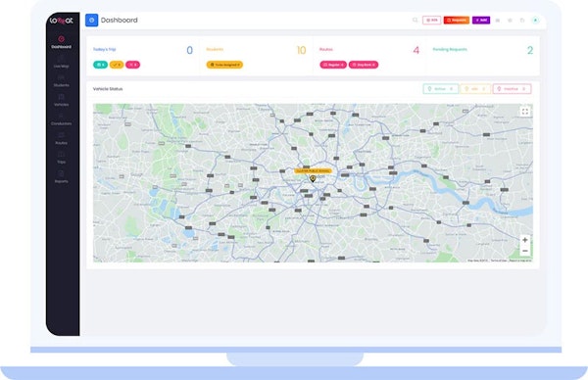Open Routes from the sidebar
Screen dimensions: 588x380
pos(61,139)
